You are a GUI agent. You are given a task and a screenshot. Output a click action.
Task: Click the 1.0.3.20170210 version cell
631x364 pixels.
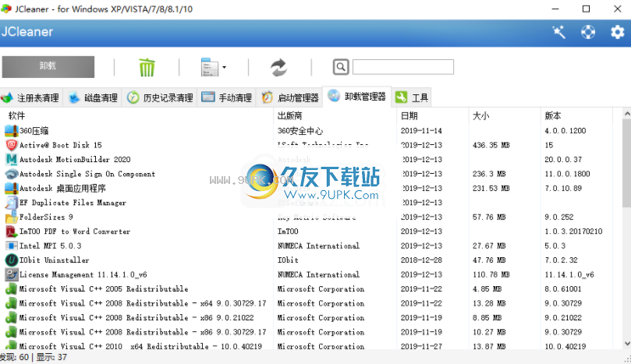click(x=573, y=231)
